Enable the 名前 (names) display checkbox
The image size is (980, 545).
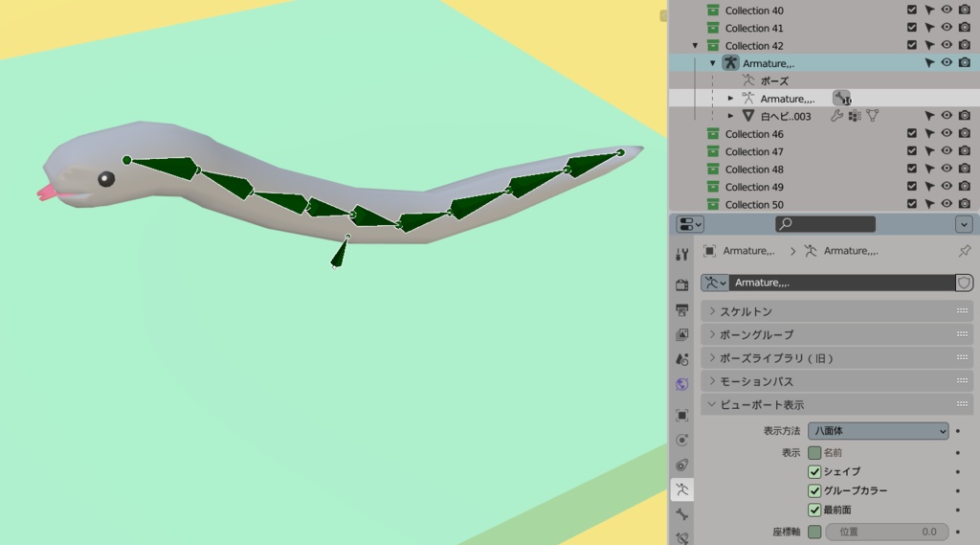coord(814,452)
